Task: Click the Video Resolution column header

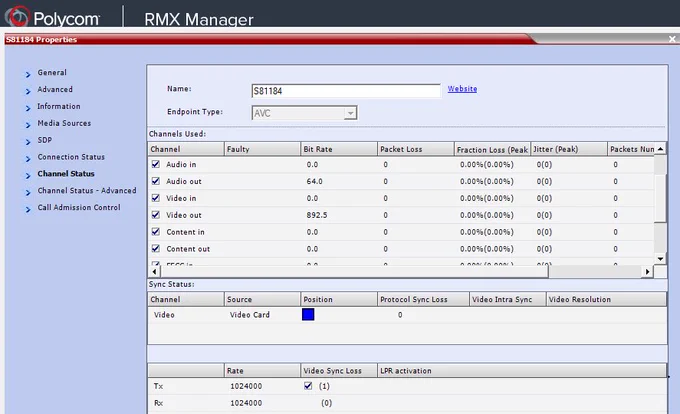Action: pos(606,299)
